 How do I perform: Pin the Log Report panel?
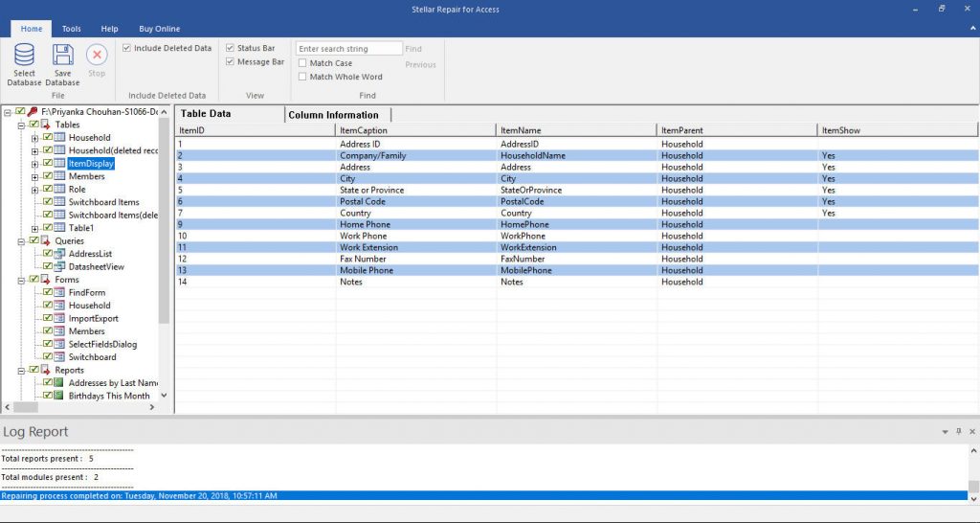959,432
